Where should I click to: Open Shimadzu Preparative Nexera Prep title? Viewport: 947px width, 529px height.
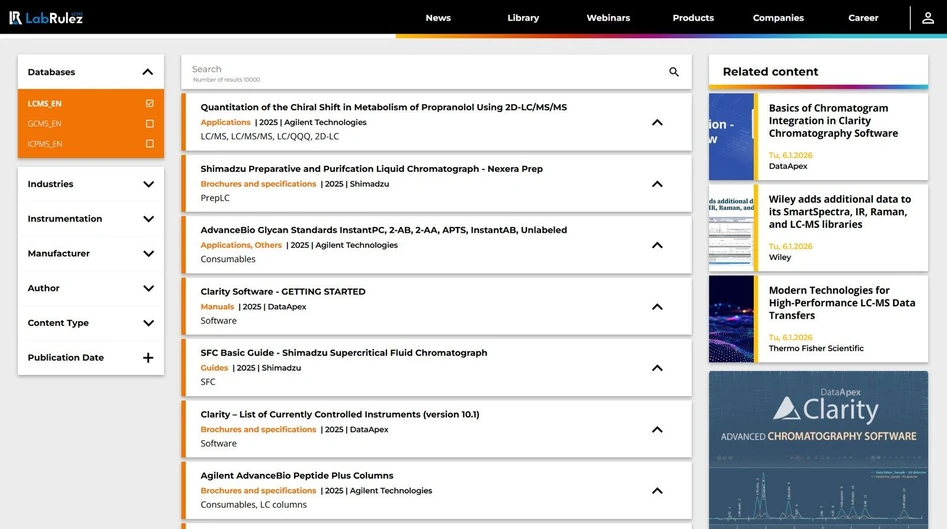point(371,168)
